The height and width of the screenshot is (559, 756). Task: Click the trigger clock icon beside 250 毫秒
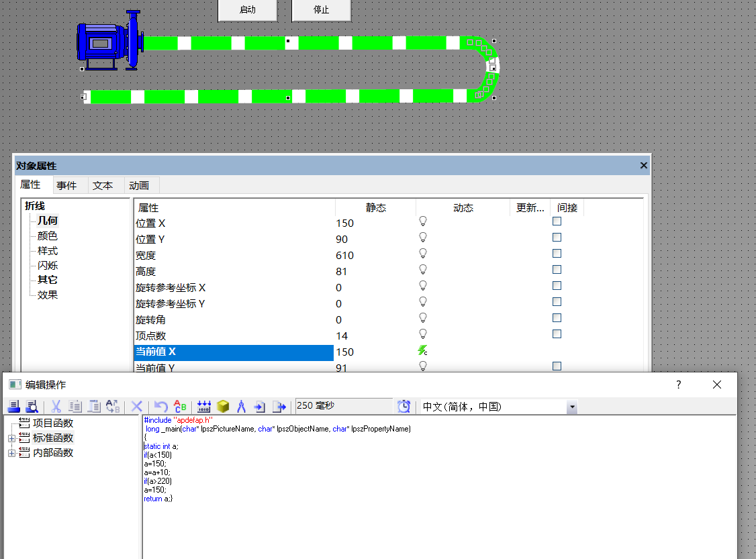pos(404,407)
